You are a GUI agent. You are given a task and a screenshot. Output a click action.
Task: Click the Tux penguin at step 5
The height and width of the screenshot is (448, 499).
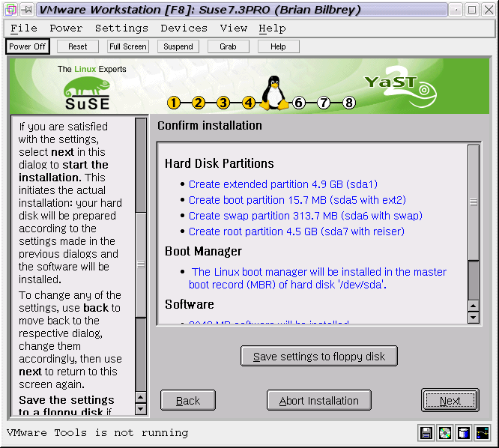click(x=273, y=94)
